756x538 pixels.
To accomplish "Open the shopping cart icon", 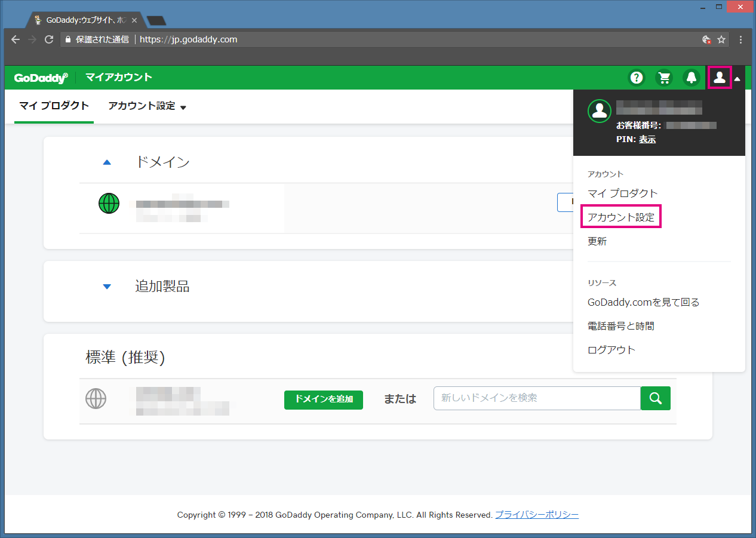I will tap(664, 78).
